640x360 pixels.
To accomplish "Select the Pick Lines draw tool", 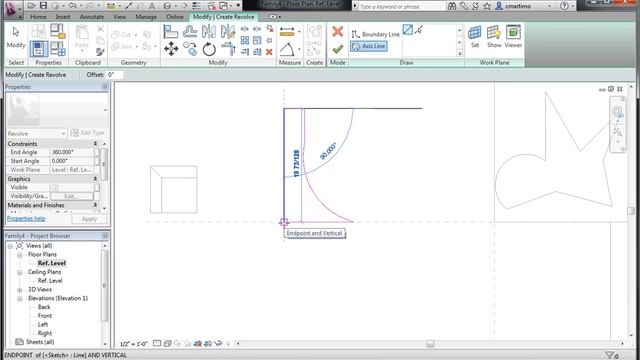I will click(419, 30).
